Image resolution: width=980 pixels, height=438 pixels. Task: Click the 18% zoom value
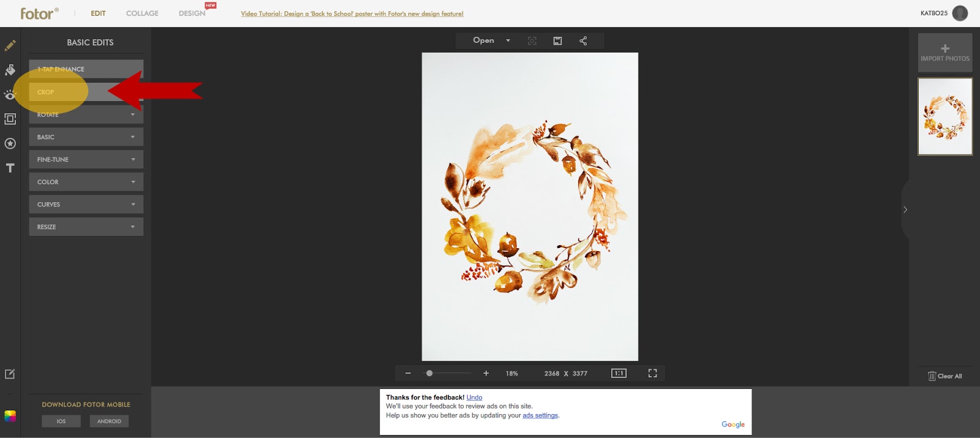tap(512, 374)
